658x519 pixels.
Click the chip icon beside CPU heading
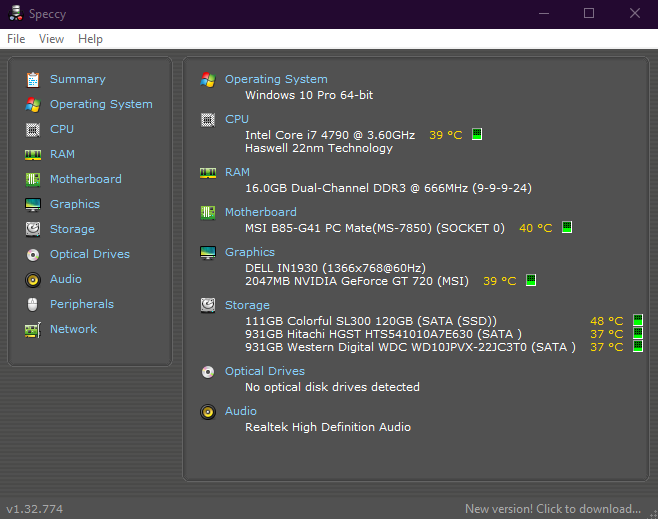pos(208,120)
